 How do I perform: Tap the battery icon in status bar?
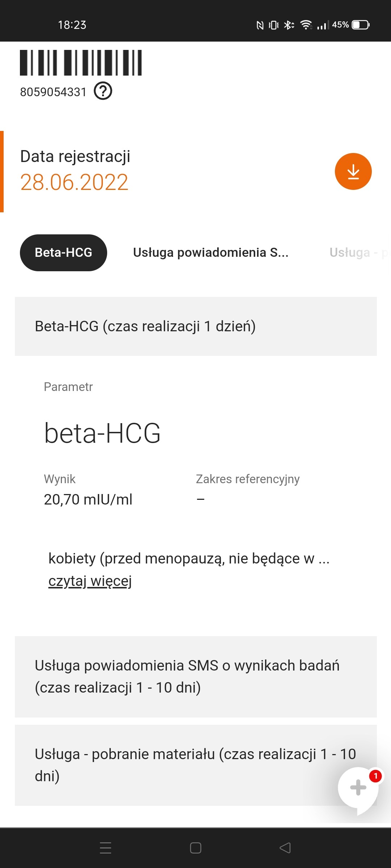coord(361,25)
